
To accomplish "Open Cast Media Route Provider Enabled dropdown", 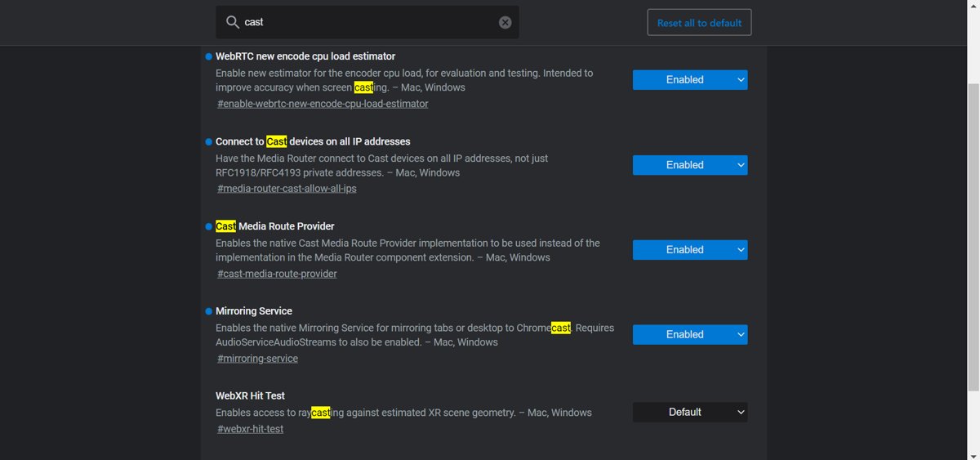I will pos(690,250).
